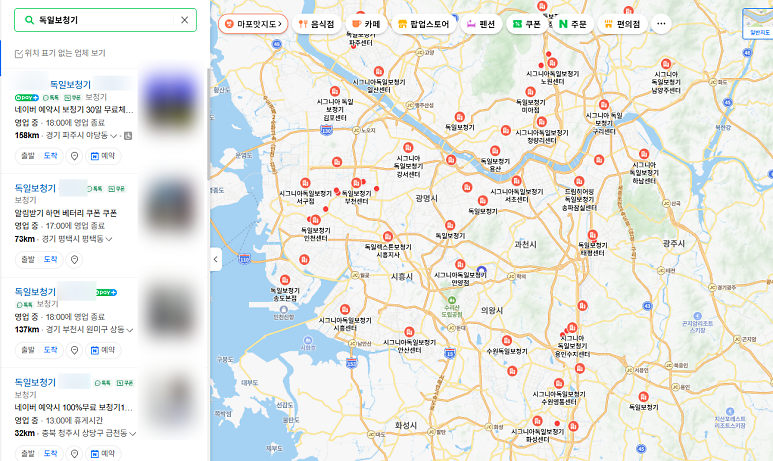Screen dimensions: 773x461
Task: Open 마포맛지도 filter chip
Action: click(253, 24)
